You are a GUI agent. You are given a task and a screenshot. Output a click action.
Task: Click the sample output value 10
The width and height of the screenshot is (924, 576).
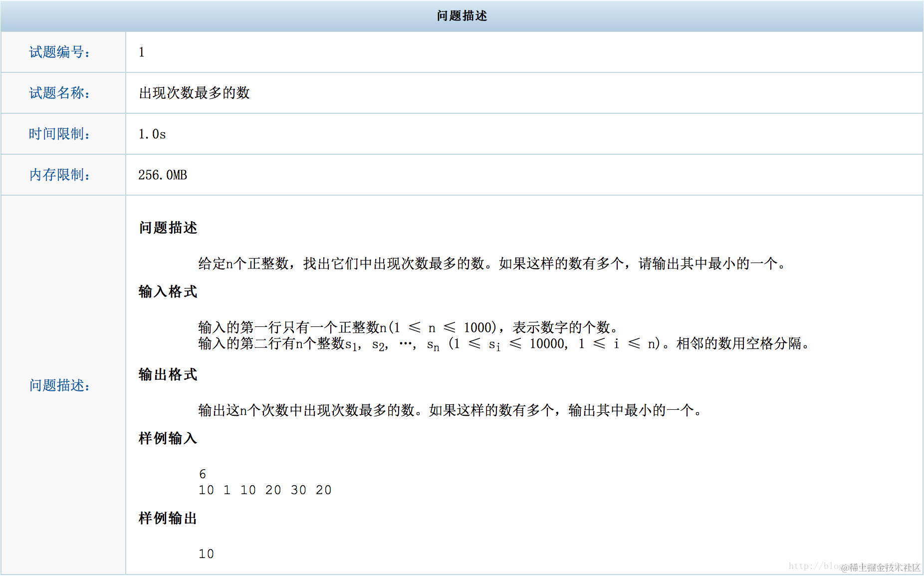[206, 554]
